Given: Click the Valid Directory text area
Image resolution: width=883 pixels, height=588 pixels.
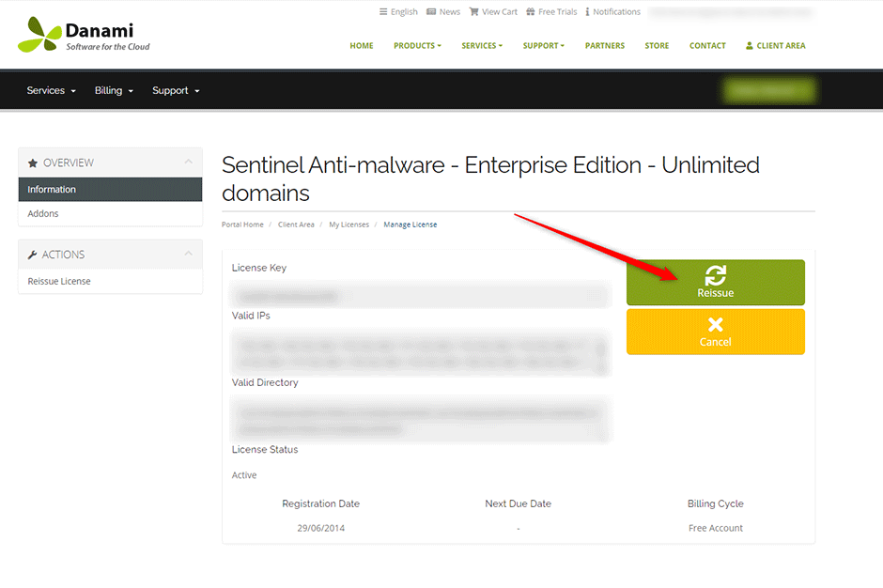Looking at the screenshot, I should [x=421, y=420].
